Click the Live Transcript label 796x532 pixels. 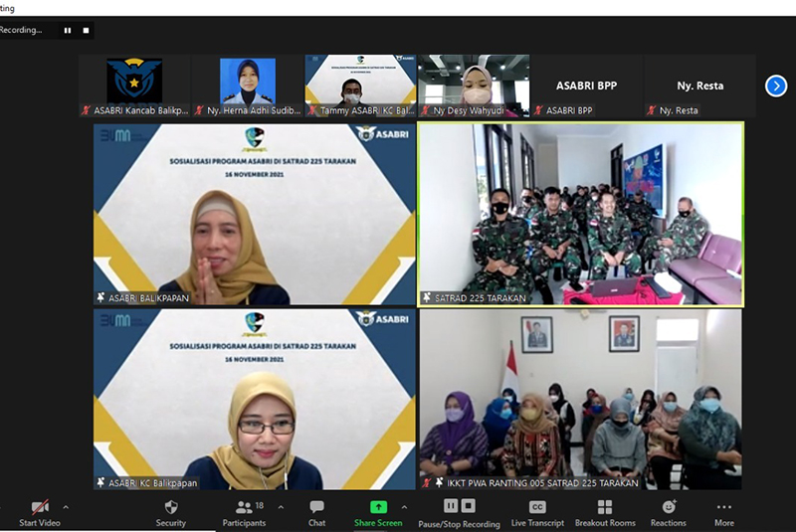tap(537, 523)
